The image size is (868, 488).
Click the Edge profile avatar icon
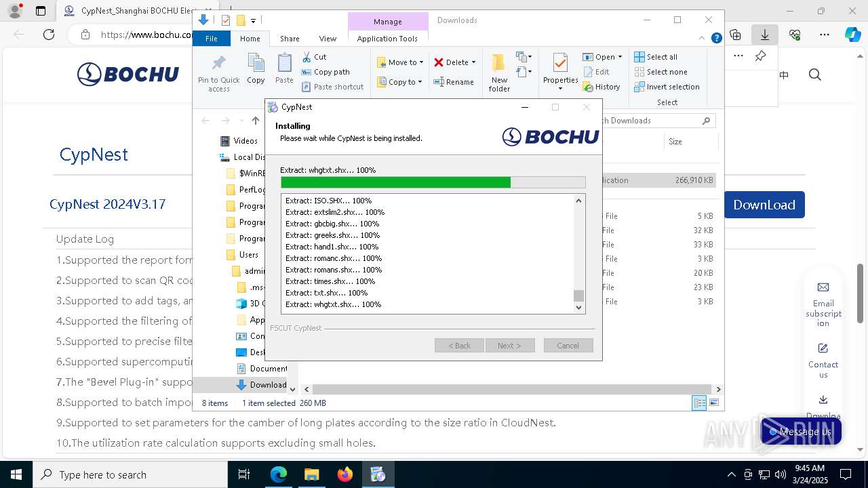15,11
